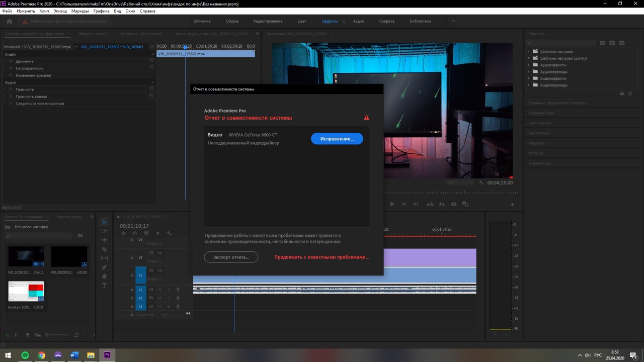Viewport: 644px width, 362px height.
Task: Click the red warning triangle in dialog
Action: (366, 118)
